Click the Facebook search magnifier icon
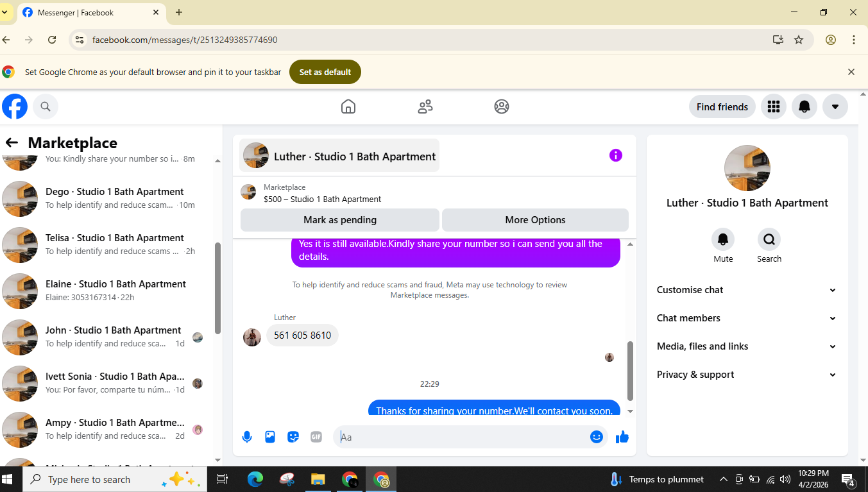Image resolution: width=868 pixels, height=492 pixels. (46, 106)
